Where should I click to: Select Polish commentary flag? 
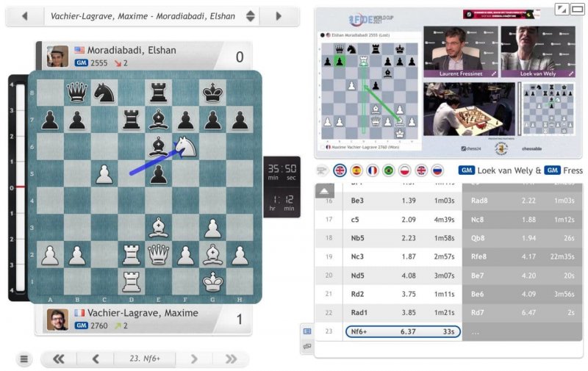click(x=404, y=170)
